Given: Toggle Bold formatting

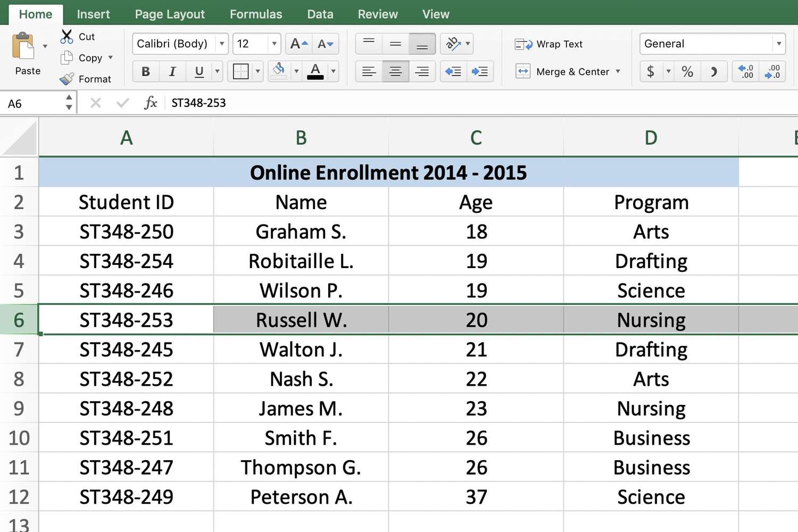Looking at the screenshot, I should [x=146, y=71].
